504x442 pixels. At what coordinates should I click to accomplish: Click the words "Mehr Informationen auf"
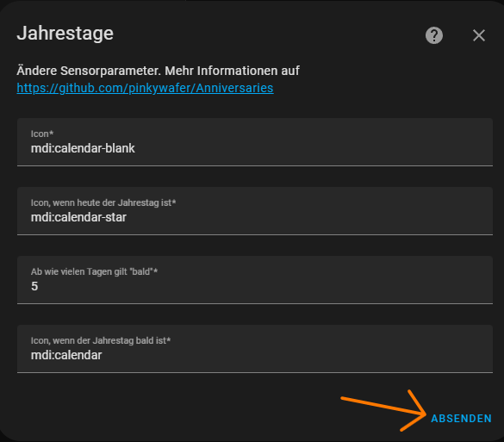tap(232, 71)
